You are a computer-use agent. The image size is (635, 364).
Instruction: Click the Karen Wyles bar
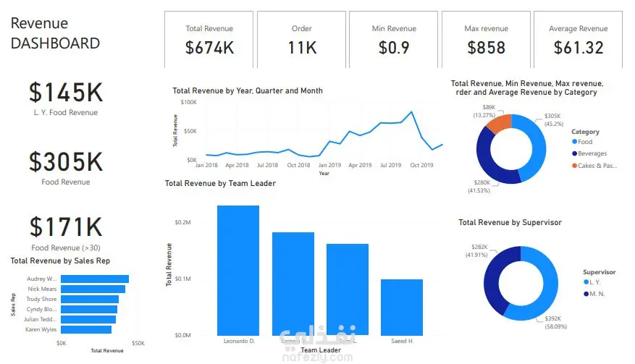86,329
